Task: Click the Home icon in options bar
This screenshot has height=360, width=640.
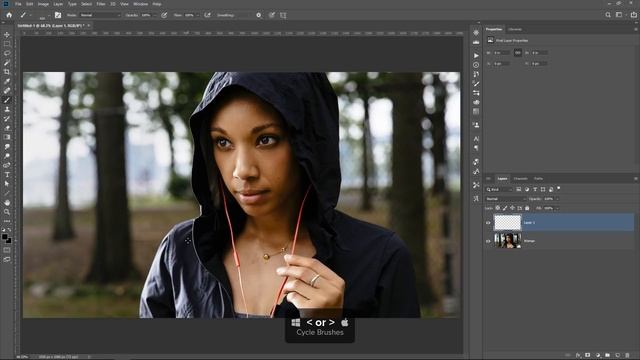Action: tap(9, 15)
